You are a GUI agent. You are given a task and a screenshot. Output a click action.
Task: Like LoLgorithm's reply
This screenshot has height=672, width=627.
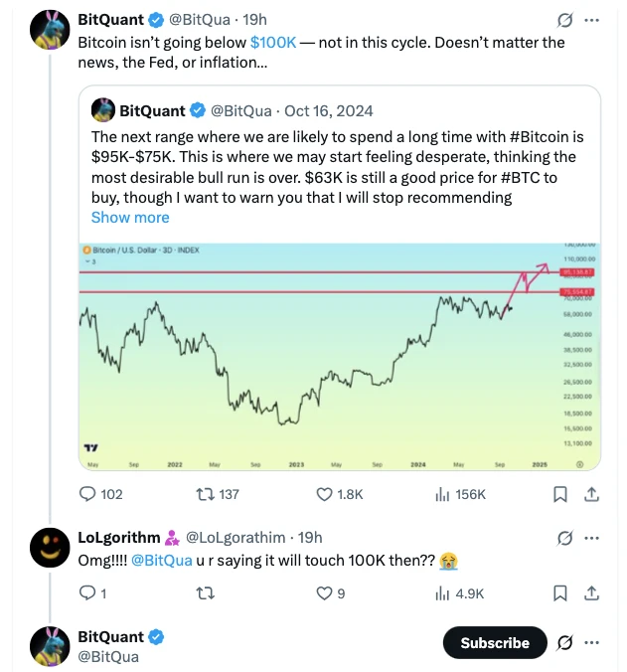coord(323,593)
